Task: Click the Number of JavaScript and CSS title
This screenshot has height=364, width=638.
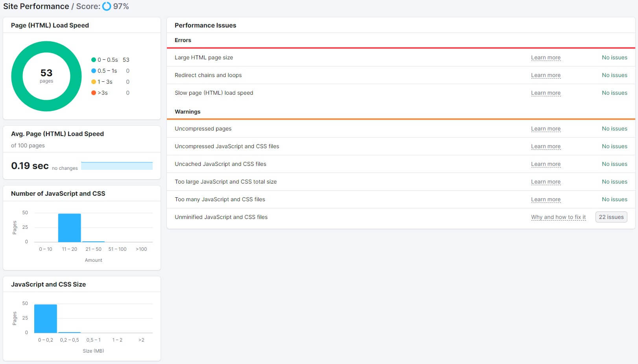Action: point(58,193)
